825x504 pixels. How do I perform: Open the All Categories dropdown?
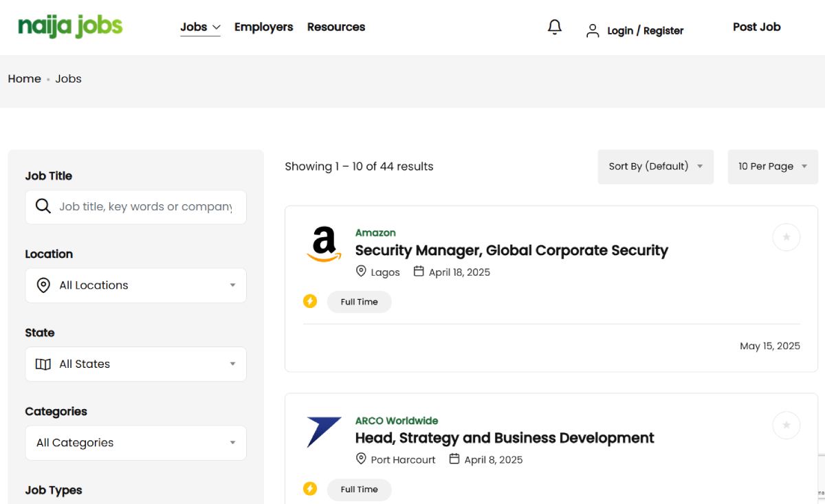tap(135, 443)
